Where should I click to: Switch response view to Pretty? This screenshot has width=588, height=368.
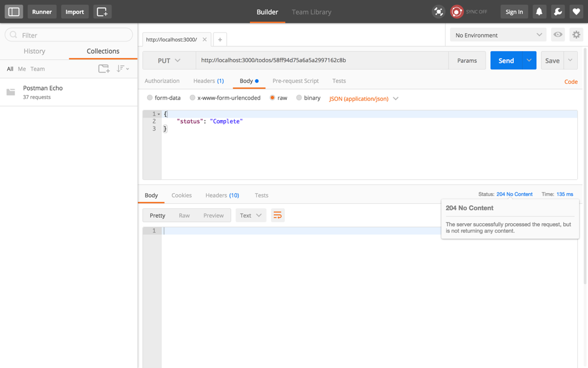pyautogui.click(x=157, y=215)
